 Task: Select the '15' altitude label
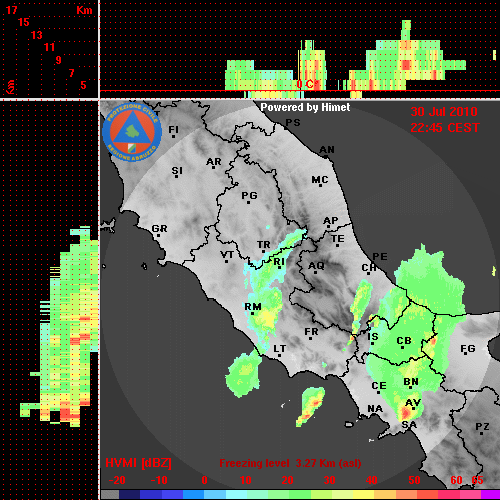pos(24,22)
